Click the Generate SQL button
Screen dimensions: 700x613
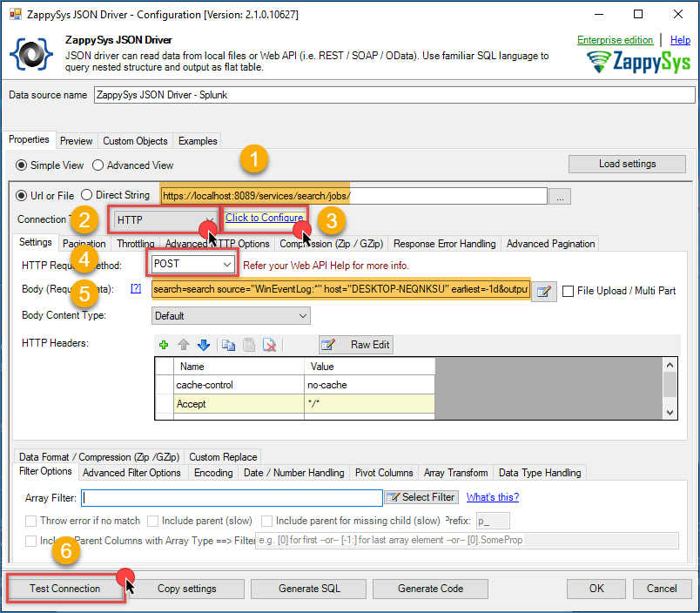309,589
